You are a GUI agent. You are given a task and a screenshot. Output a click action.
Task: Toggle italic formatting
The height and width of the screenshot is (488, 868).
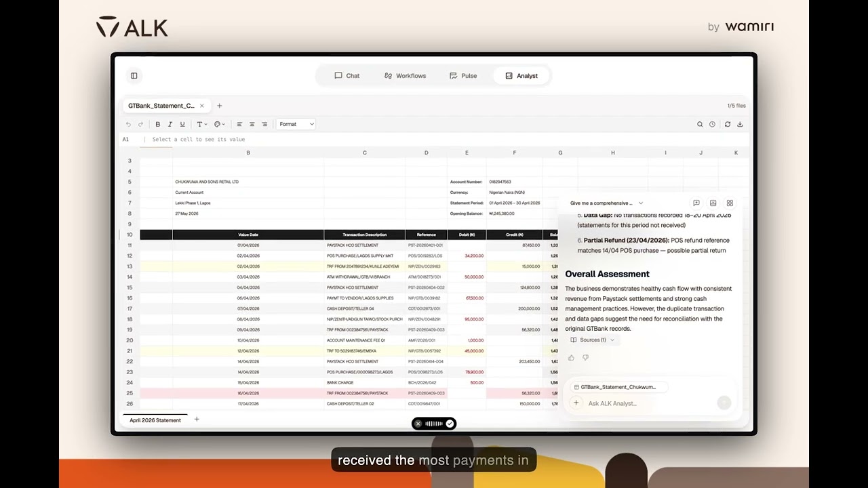click(170, 124)
